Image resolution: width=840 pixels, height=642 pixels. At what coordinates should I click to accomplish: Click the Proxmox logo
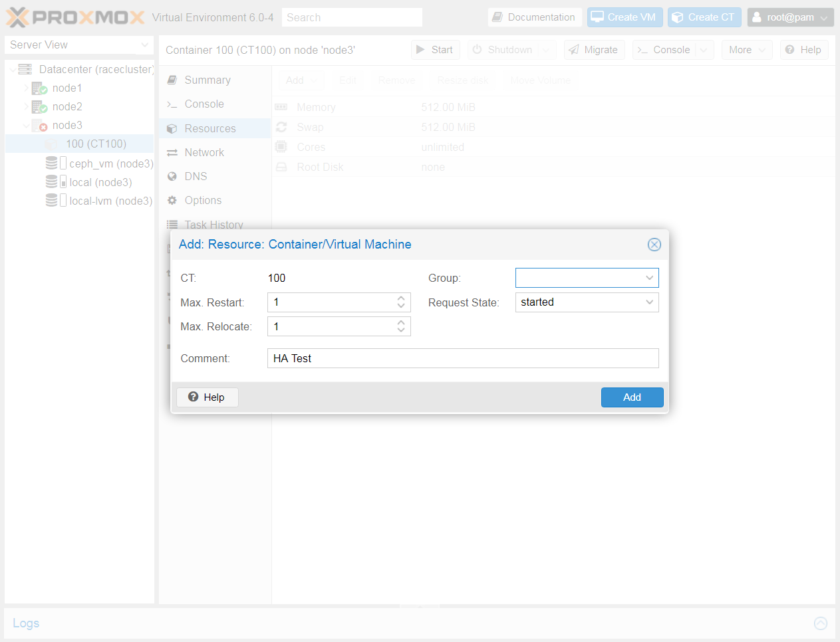tap(75, 17)
